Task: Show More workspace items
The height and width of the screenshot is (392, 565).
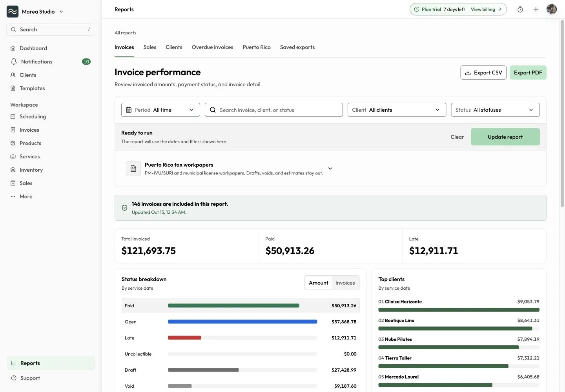Action: 51,196
